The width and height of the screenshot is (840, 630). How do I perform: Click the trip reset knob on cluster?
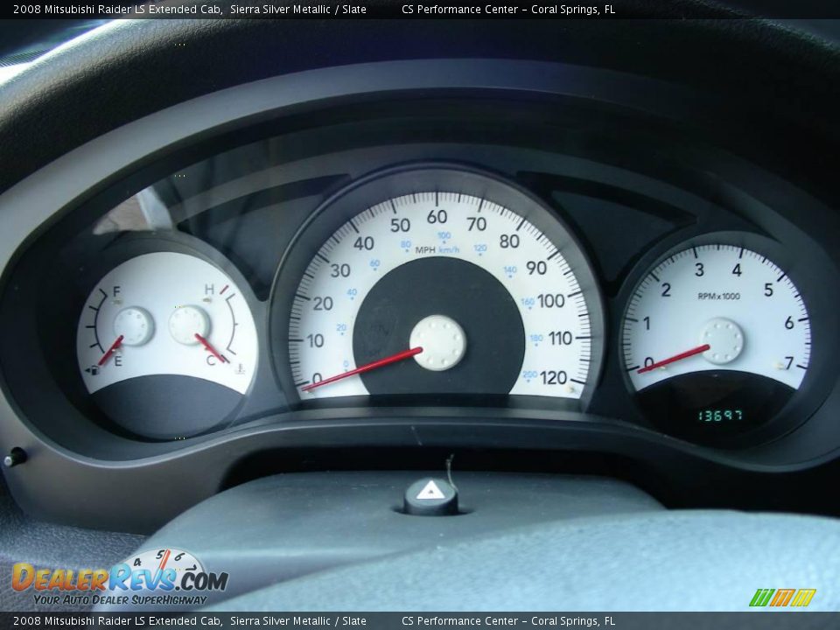(x=15, y=458)
